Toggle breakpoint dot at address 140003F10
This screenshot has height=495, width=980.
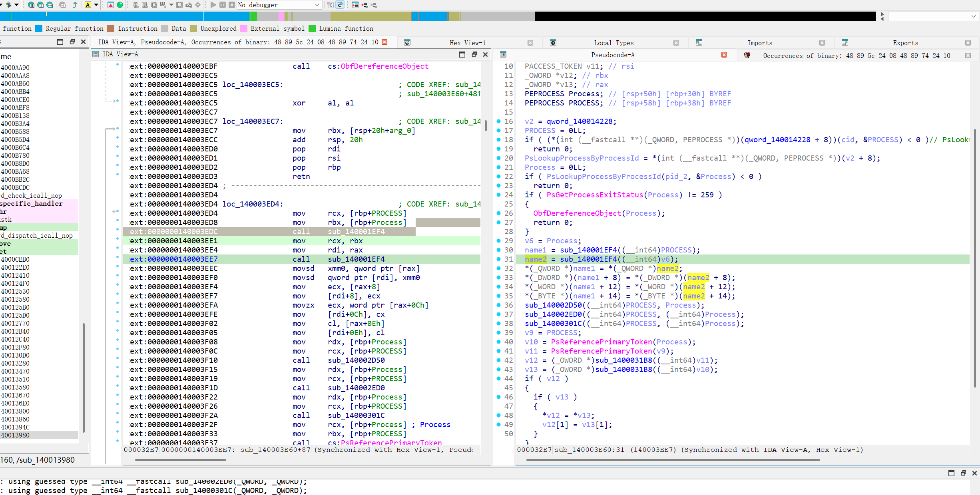pos(118,358)
